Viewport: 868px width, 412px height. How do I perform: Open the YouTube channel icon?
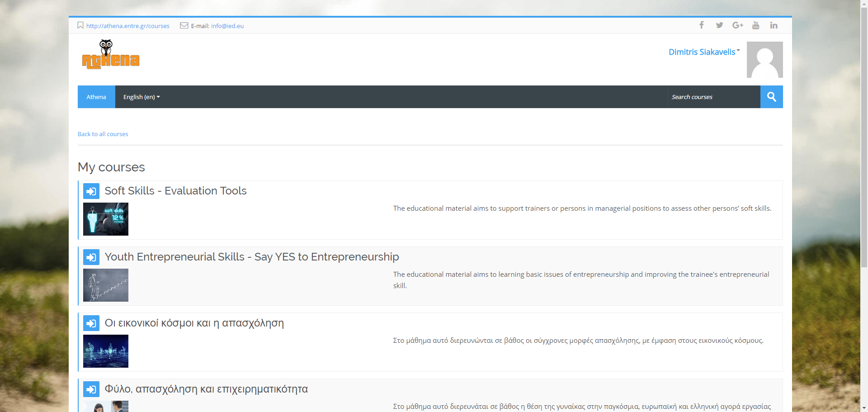click(755, 25)
